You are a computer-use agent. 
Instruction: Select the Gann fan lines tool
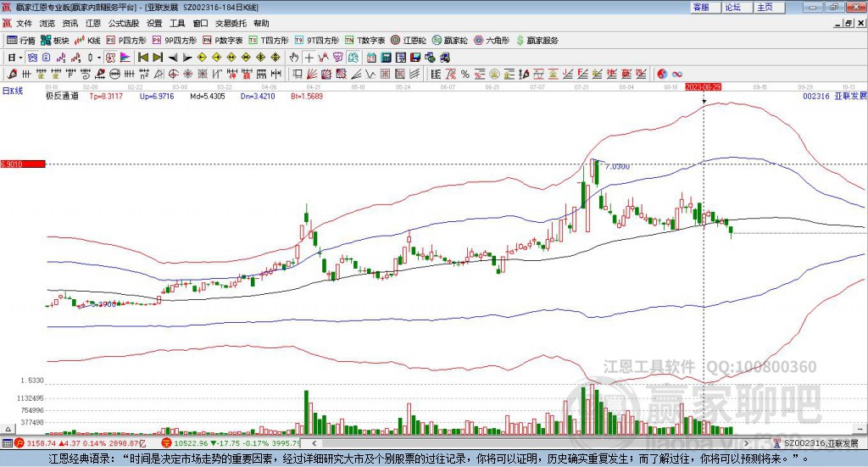click(312, 74)
